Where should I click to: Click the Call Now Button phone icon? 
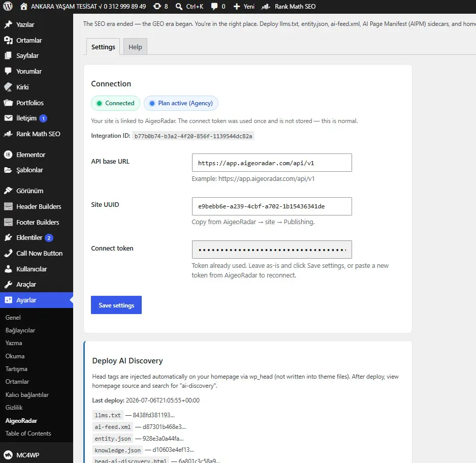tap(8, 254)
